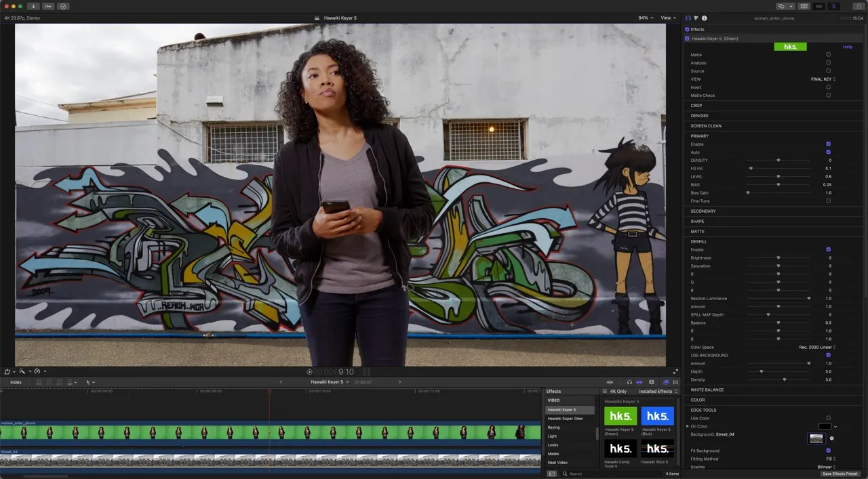This screenshot has width=868, height=479.
Task: Open Background Tasks checkmark icon
Action: [63, 6]
